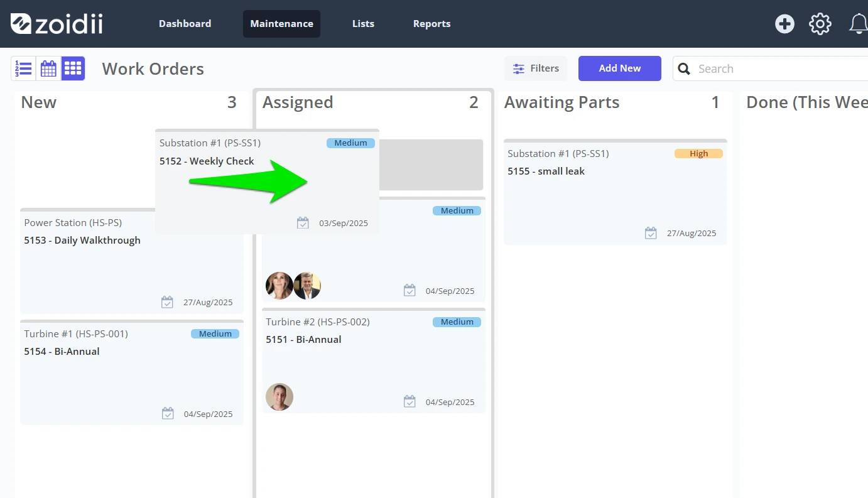Click 27/Aug/2025 date on Daily Walkthrough card
The width and height of the screenshot is (868, 498).
[208, 303]
